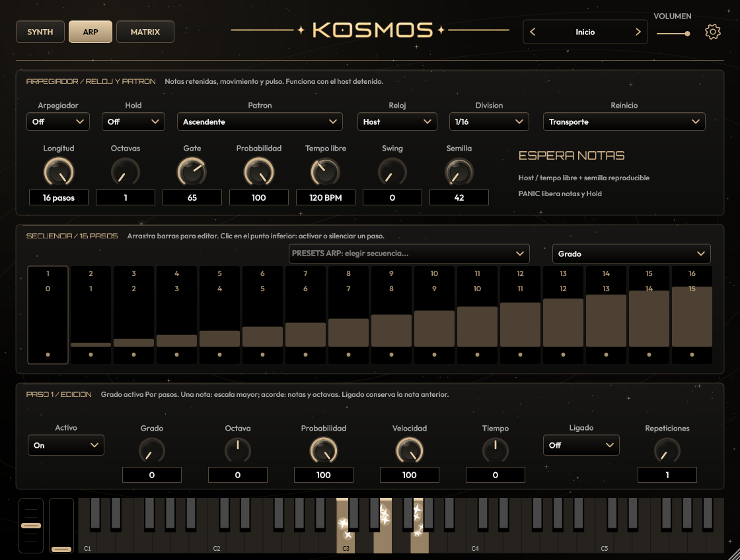Click the step edit Probabilidad knob
The width and height of the screenshot is (740, 560).
coord(324,450)
